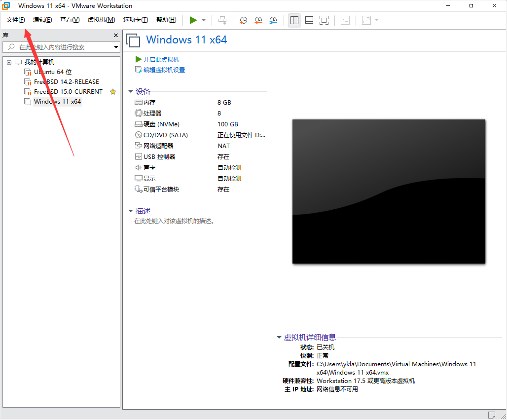Image resolution: width=507 pixels, height=420 pixels.
Task: Toggle the thumbnail bar view icon
Action: pos(309,20)
